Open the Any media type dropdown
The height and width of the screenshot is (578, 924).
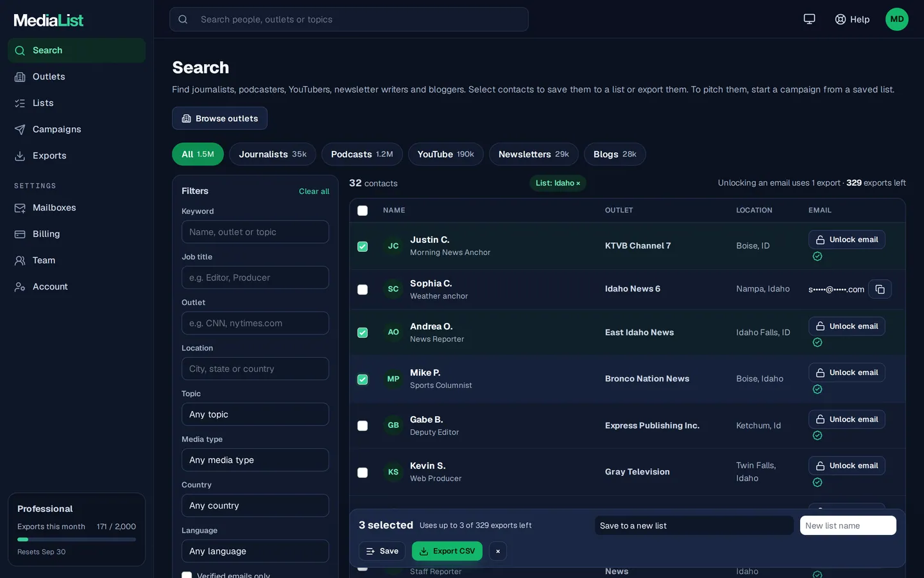pyautogui.click(x=255, y=460)
